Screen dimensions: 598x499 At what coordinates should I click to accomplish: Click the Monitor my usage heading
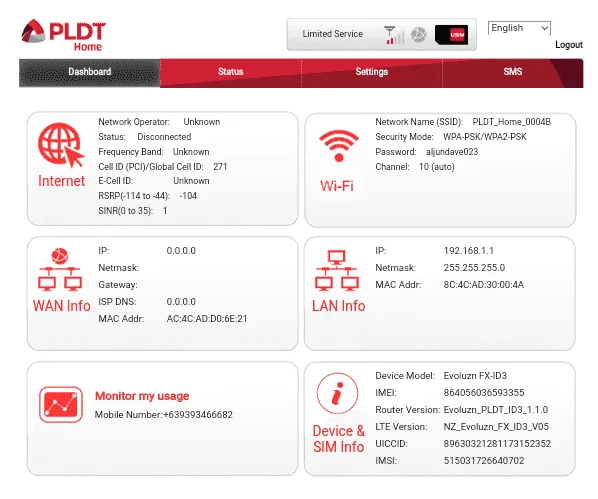(142, 396)
